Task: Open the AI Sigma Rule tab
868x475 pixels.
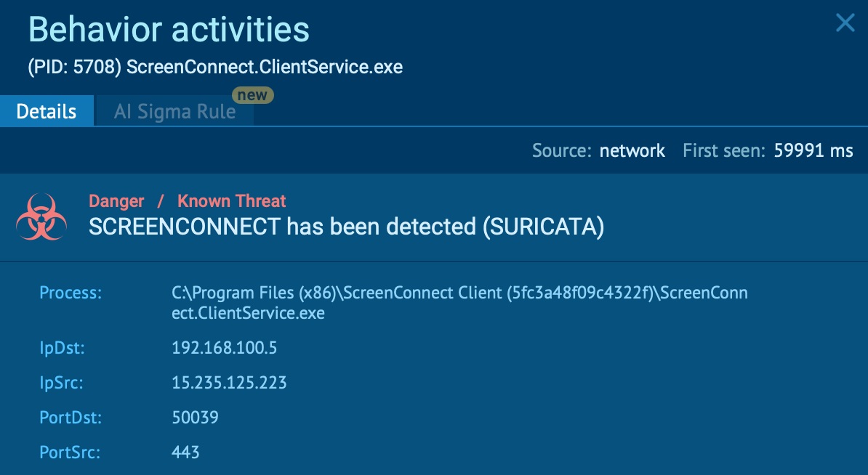Action: pos(174,111)
